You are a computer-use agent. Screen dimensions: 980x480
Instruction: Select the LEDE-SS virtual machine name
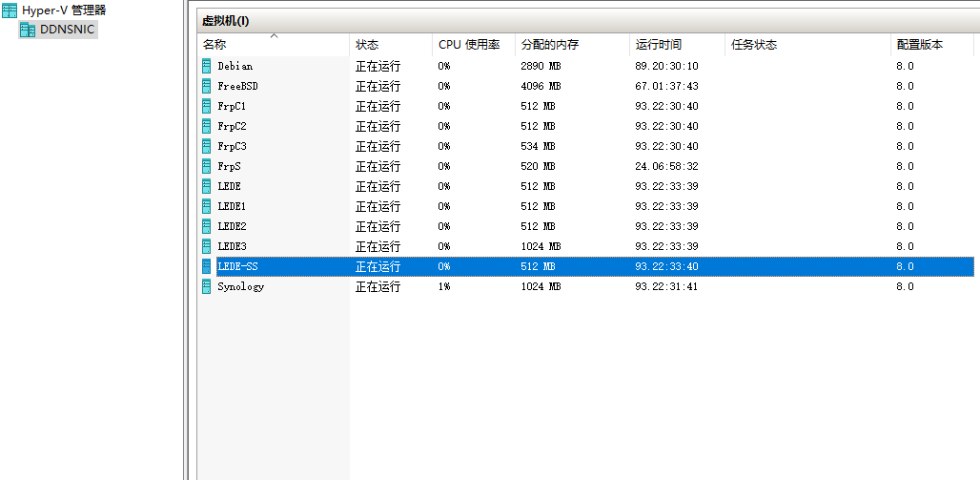click(x=237, y=266)
